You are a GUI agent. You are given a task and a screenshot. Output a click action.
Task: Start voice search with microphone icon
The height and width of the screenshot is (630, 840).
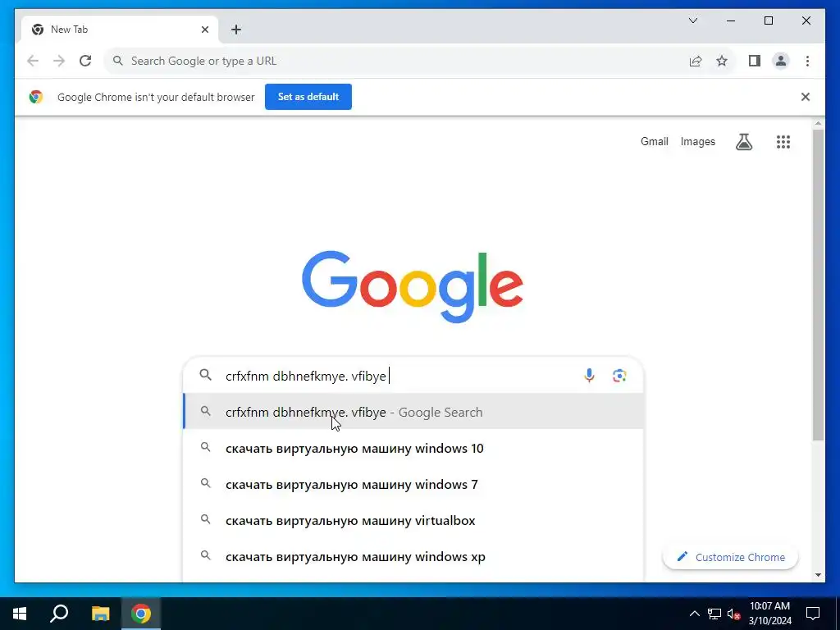pyautogui.click(x=589, y=376)
